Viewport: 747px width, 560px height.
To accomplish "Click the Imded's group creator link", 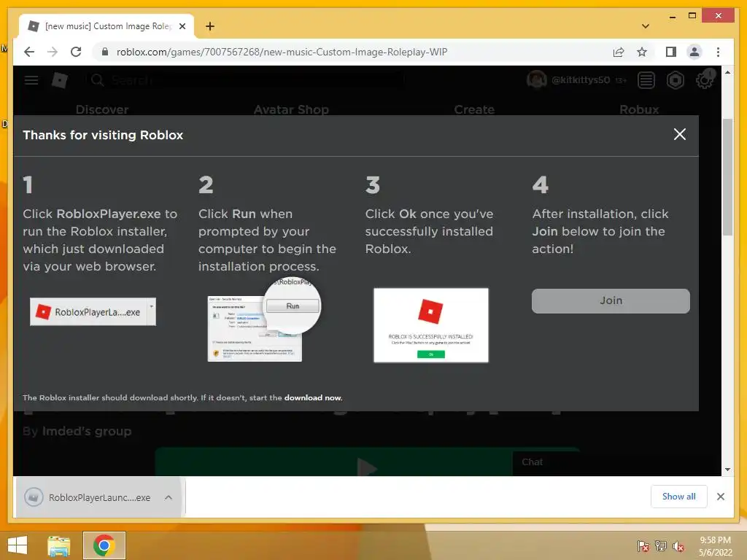I will coord(87,431).
